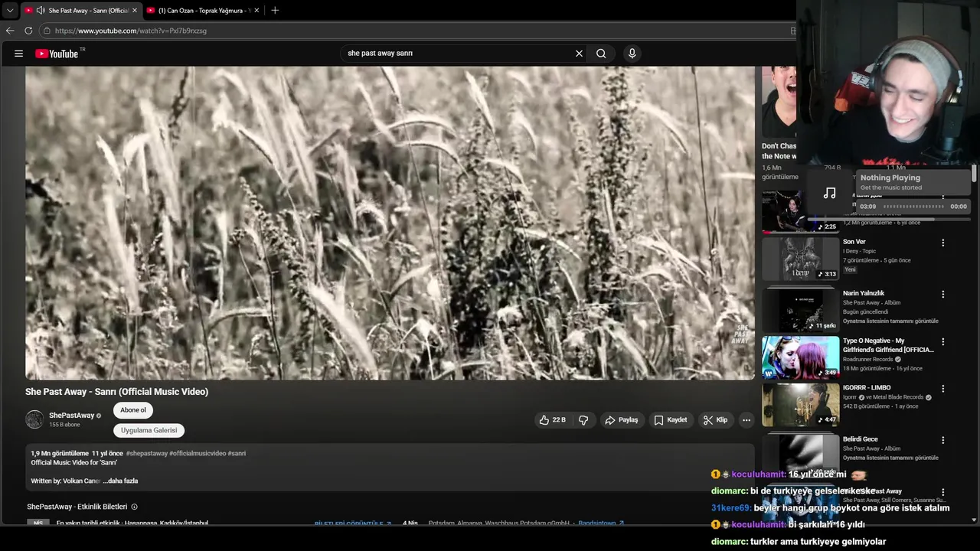Open the three-dot more actions under the video
The width and height of the screenshot is (980, 551).
point(746,419)
